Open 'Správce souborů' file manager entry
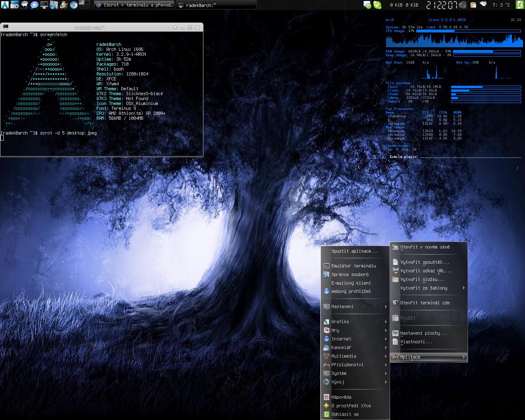This screenshot has height=420, width=525. point(354,274)
